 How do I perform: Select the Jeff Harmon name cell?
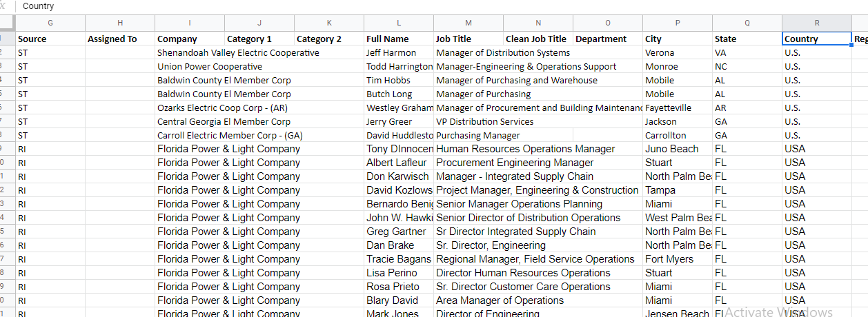(399, 52)
